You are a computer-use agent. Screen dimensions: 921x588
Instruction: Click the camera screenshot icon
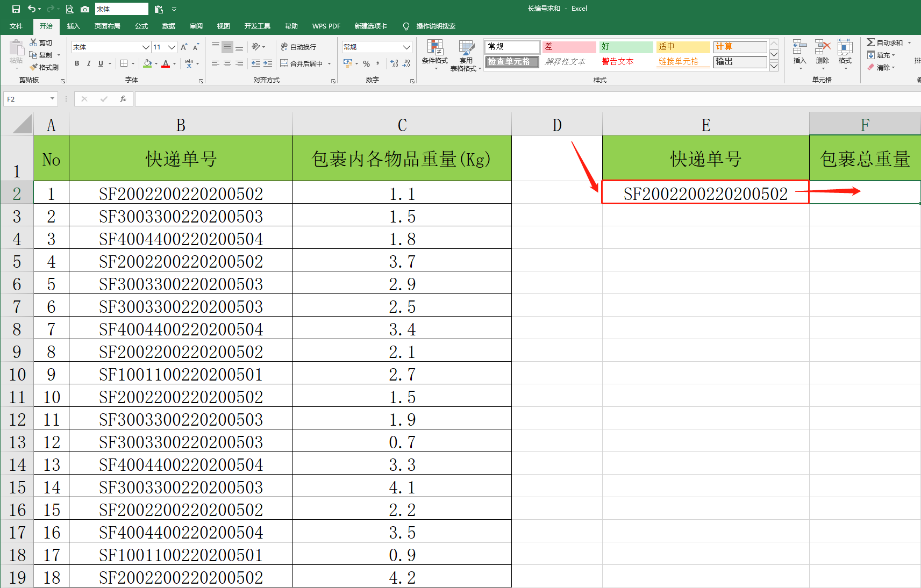85,9
